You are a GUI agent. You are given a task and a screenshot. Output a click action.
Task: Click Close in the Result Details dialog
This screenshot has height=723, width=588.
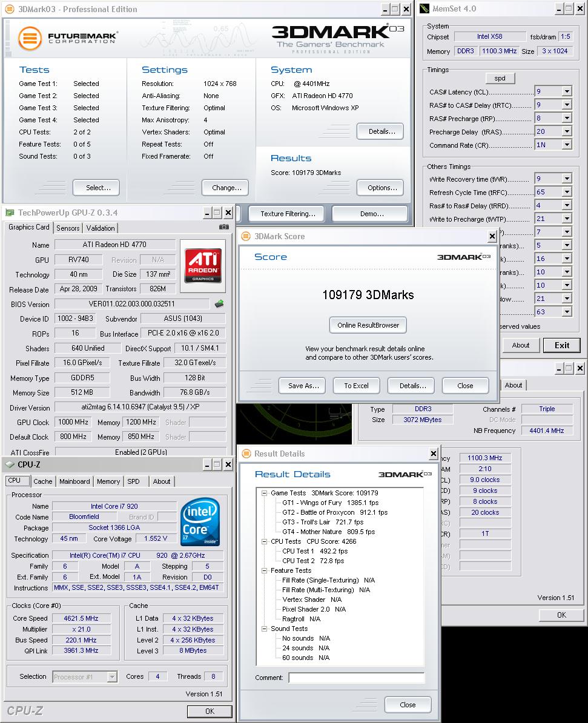(x=408, y=705)
